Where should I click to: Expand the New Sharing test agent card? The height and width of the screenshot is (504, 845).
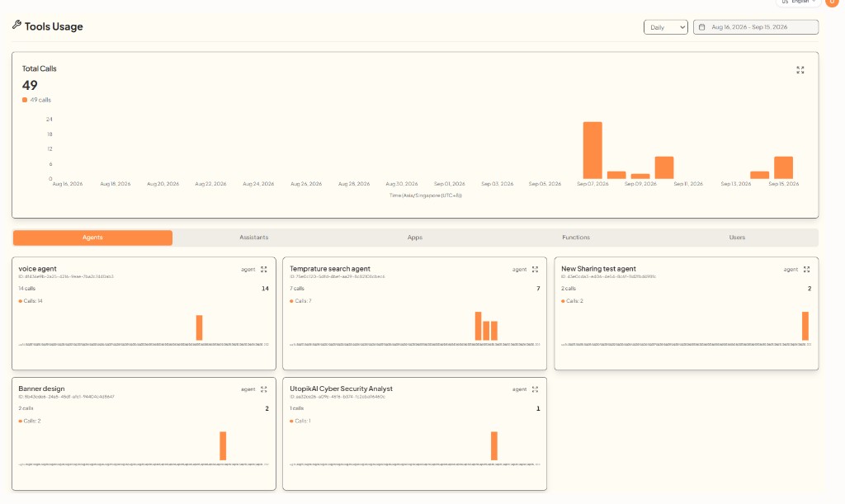pos(807,269)
